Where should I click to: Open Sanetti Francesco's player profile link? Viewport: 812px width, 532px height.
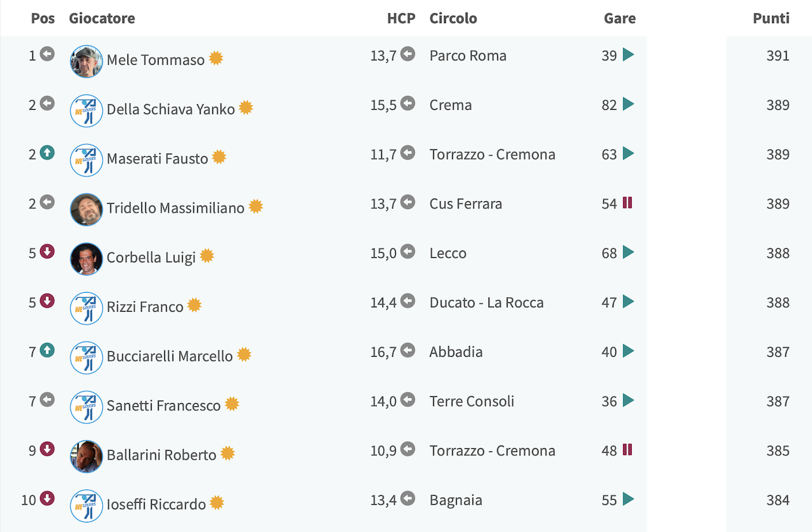point(164,406)
